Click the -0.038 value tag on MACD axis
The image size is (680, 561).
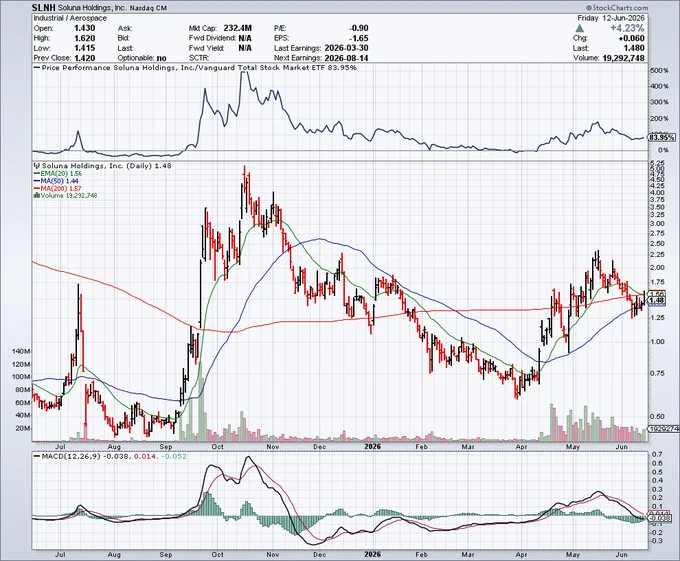pyautogui.click(x=660, y=518)
